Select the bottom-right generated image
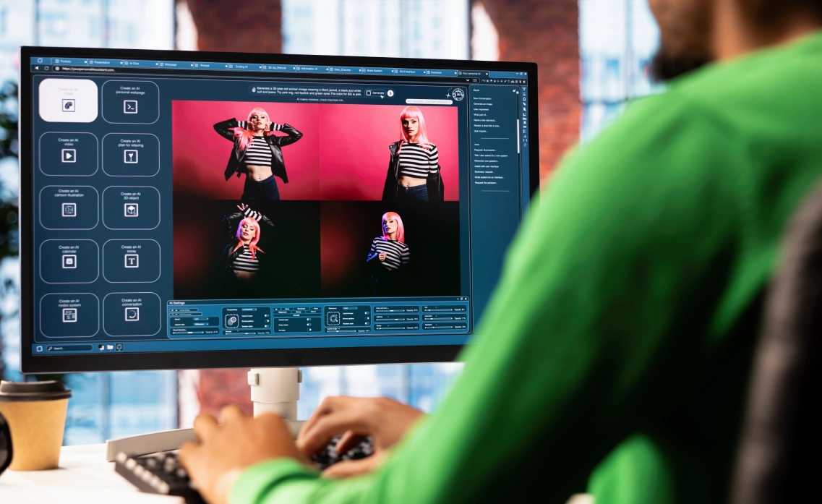Viewport: 822px width, 504px height. [x=392, y=249]
